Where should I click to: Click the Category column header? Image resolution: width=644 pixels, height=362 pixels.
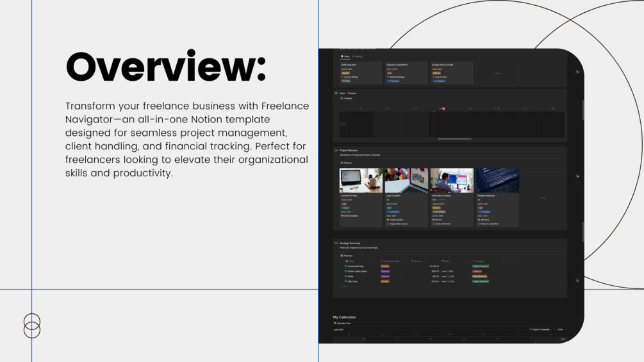479,261
